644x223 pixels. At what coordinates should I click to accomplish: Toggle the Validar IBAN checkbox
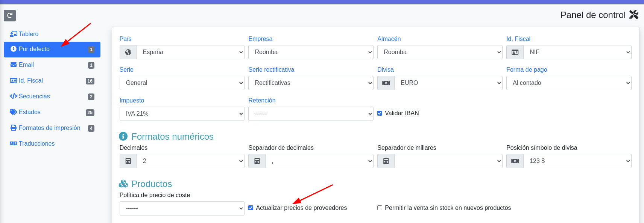380,113
